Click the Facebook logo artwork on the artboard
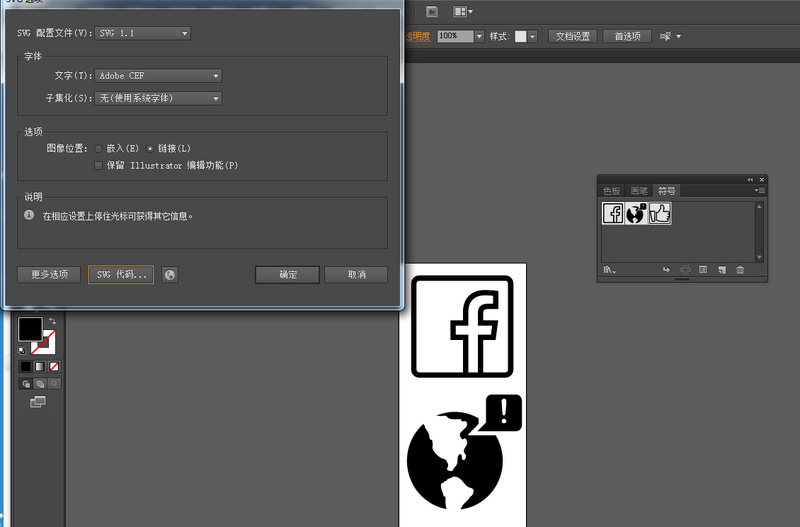Viewport: 800px width, 527px height. (x=462, y=327)
